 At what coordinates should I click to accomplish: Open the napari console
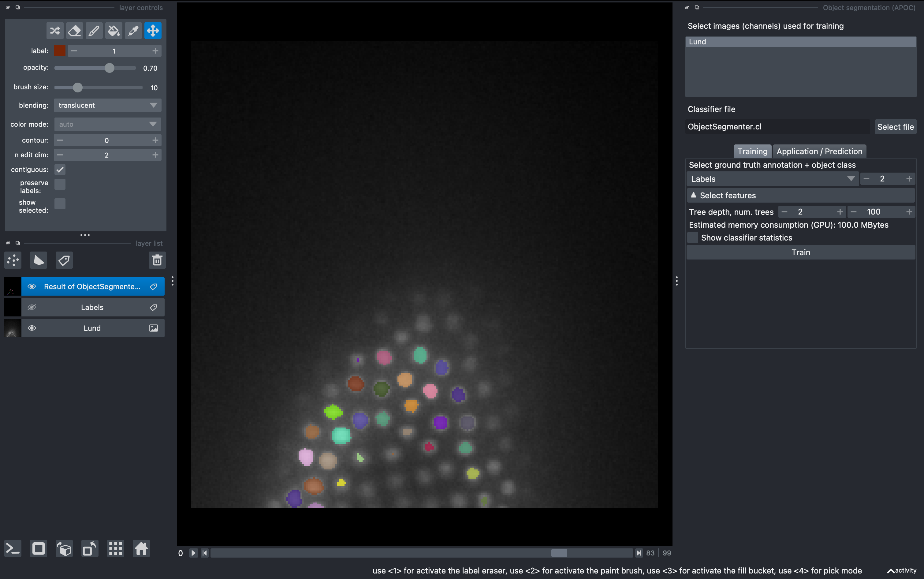pyautogui.click(x=13, y=549)
